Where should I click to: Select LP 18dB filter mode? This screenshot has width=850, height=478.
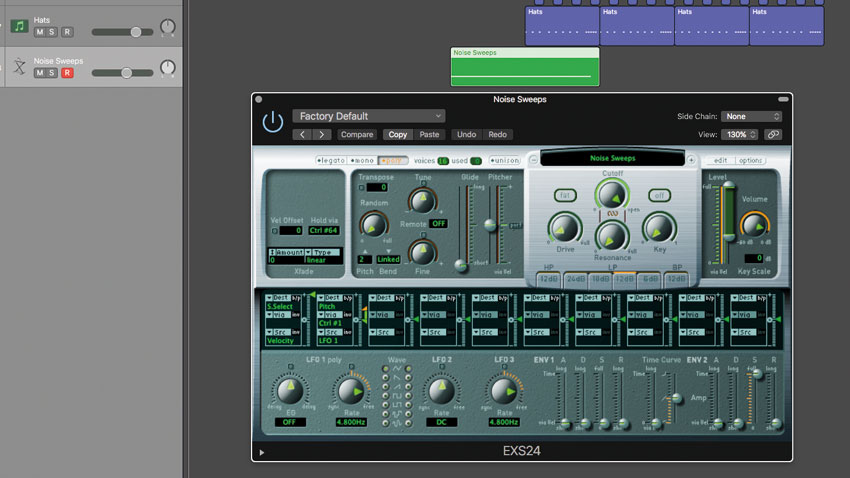pos(600,279)
